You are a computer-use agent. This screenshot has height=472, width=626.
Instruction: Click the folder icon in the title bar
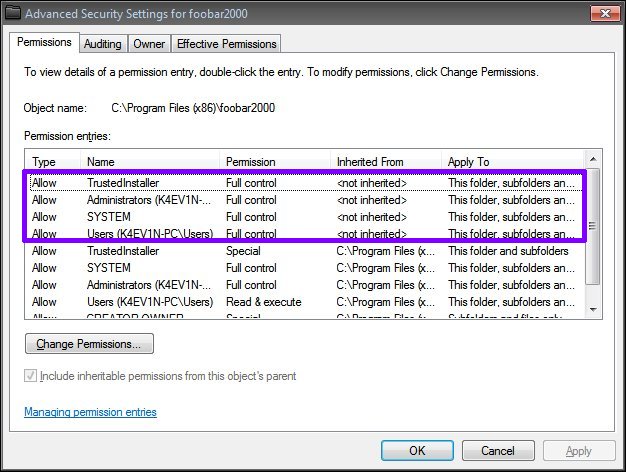[x=12, y=14]
